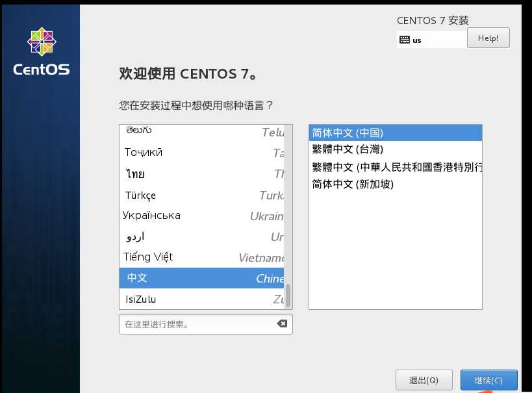Screen dimensions: 532x393
Task: Focus the language search field
Action: (206, 324)
